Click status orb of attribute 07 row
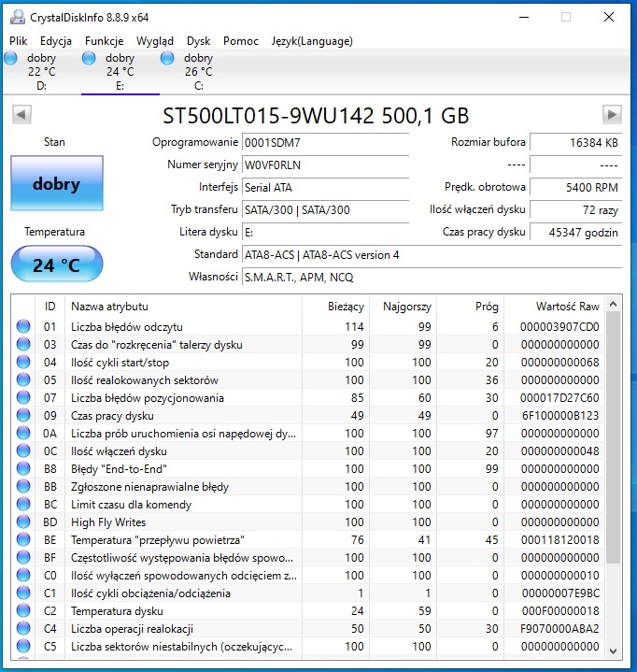This screenshot has width=637, height=672. 23,397
